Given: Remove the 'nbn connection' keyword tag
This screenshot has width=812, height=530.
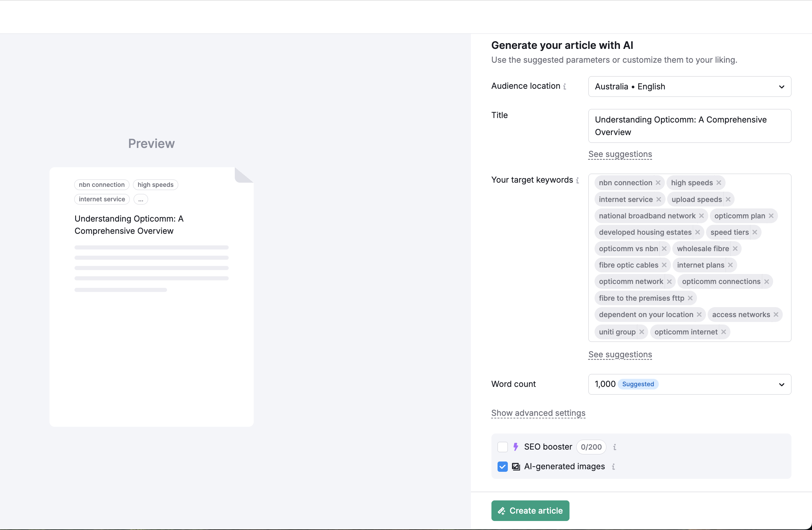Looking at the screenshot, I should [658, 183].
